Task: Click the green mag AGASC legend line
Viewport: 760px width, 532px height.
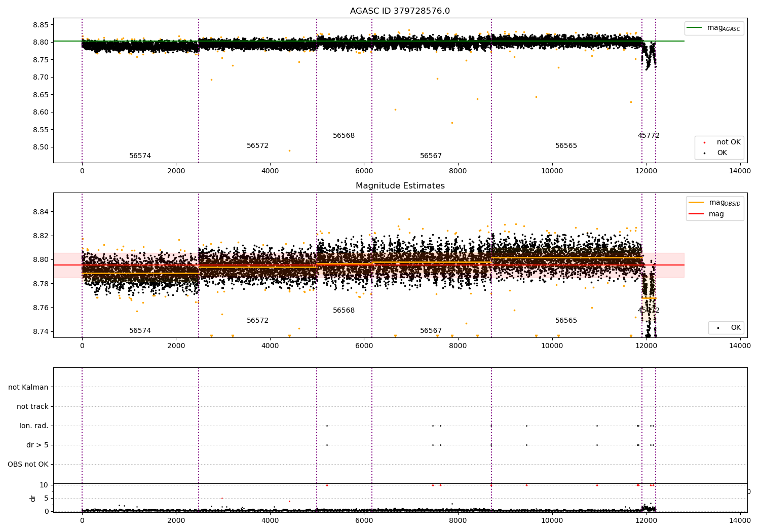Action: 694,27
